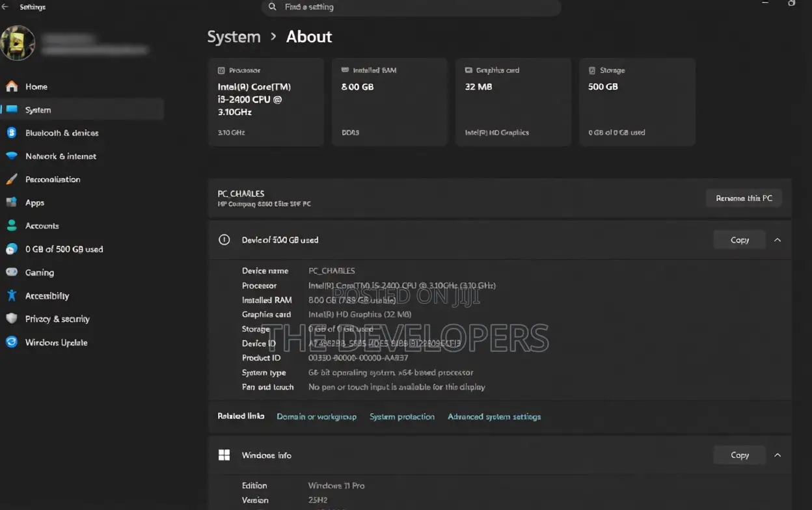The width and height of the screenshot is (812, 510).
Task: Open Gaming in the sidebar
Action: tap(82, 273)
